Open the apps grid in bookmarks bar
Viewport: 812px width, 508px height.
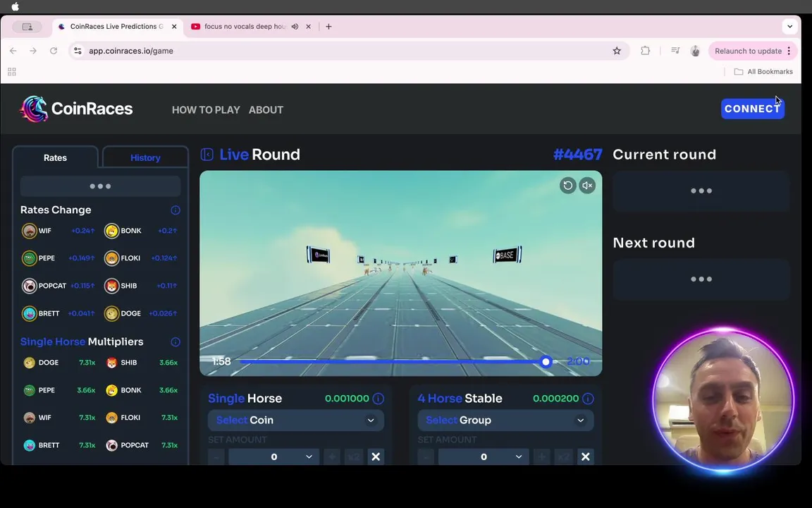coord(12,71)
